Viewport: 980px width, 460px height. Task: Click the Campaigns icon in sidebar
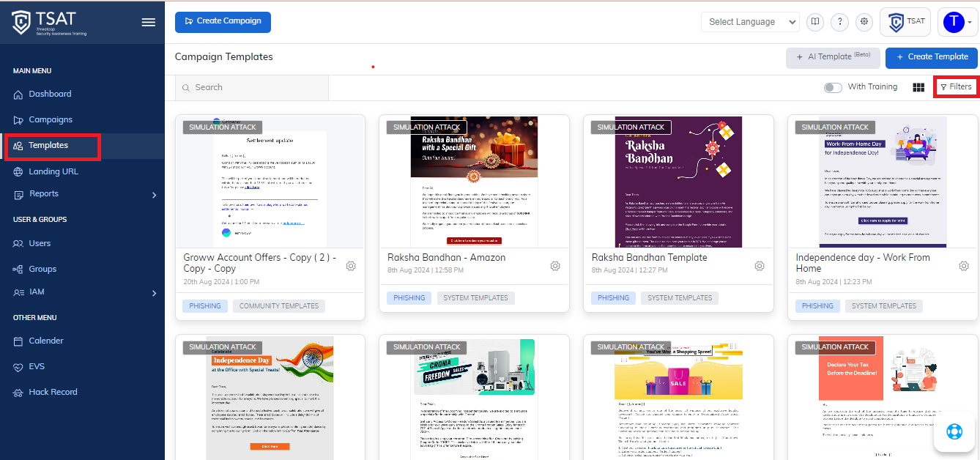[x=18, y=120]
